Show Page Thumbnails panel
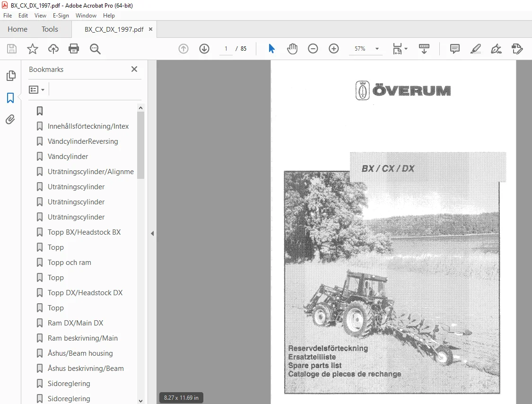This screenshot has width=532, height=404. coord(11,76)
